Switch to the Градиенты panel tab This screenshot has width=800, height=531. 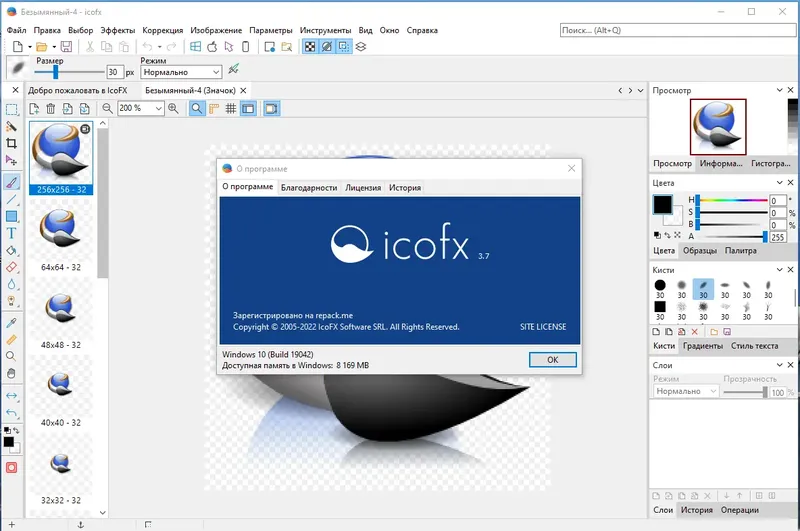703,346
